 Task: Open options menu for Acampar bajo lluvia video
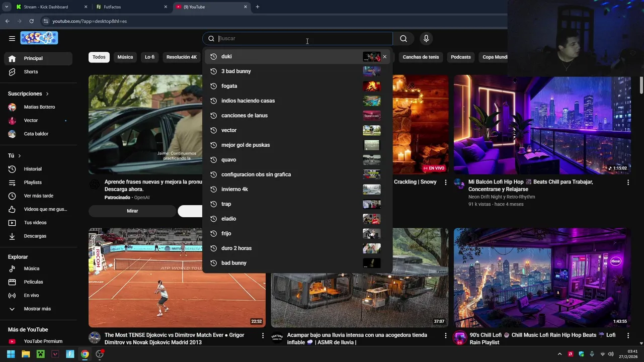click(x=445, y=335)
